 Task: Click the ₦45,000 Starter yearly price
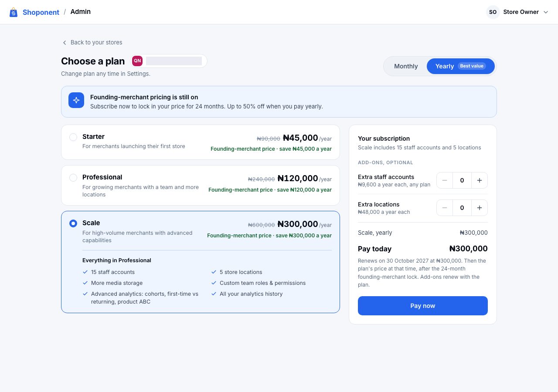click(x=300, y=138)
